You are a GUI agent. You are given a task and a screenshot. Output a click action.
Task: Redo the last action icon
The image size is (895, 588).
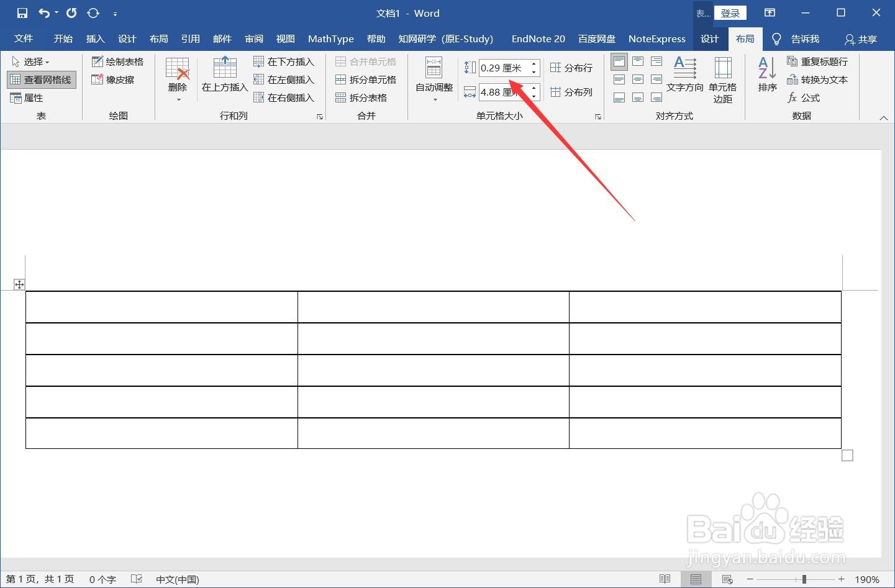coord(71,13)
